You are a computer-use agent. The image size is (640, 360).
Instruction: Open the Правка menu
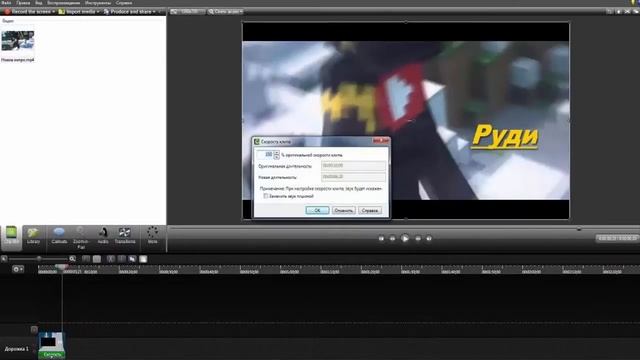pyautogui.click(x=23, y=3)
